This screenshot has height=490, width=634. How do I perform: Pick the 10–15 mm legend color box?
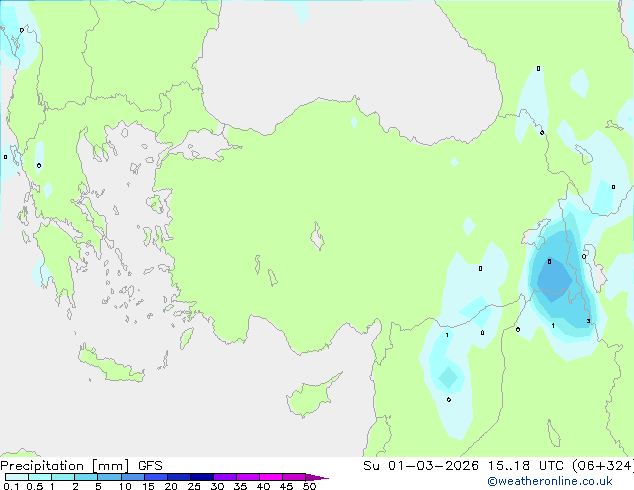(x=132, y=477)
